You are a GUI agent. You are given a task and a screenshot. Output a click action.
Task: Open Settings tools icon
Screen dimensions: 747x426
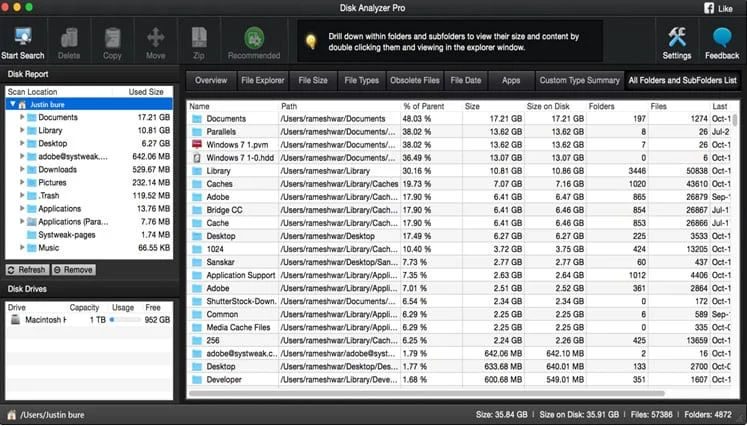pos(676,37)
